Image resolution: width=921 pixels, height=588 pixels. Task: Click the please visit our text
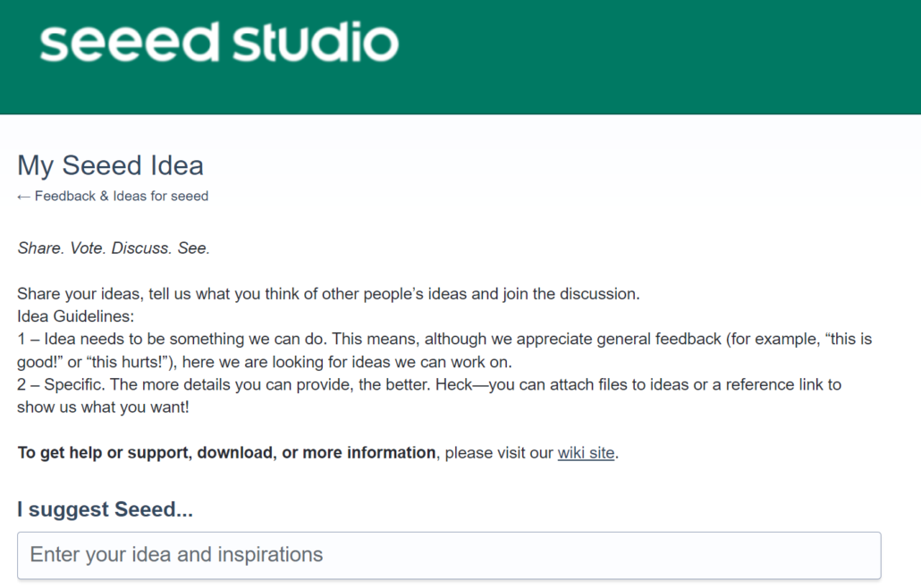click(x=498, y=453)
